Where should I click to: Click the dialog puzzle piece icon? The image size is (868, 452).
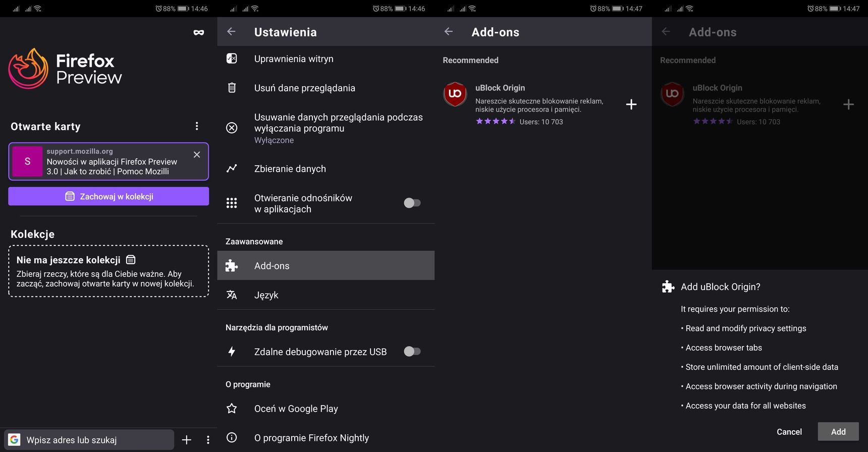point(668,287)
